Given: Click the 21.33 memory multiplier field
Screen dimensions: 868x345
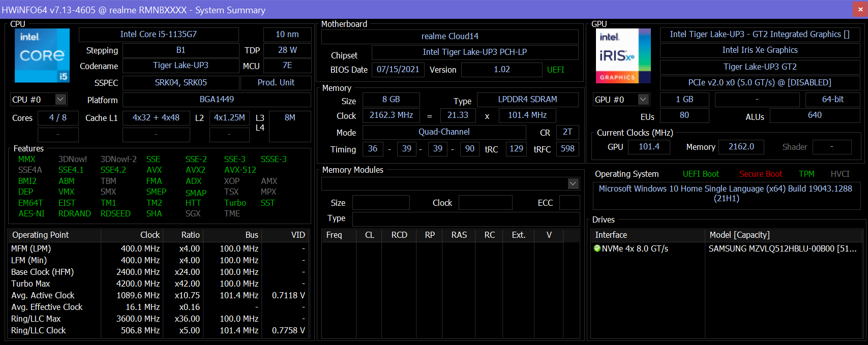Looking at the screenshot, I should click(458, 115).
